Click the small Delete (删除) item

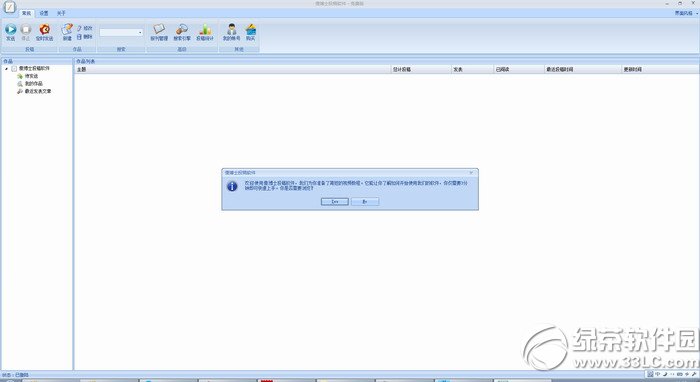coord(84,37)
